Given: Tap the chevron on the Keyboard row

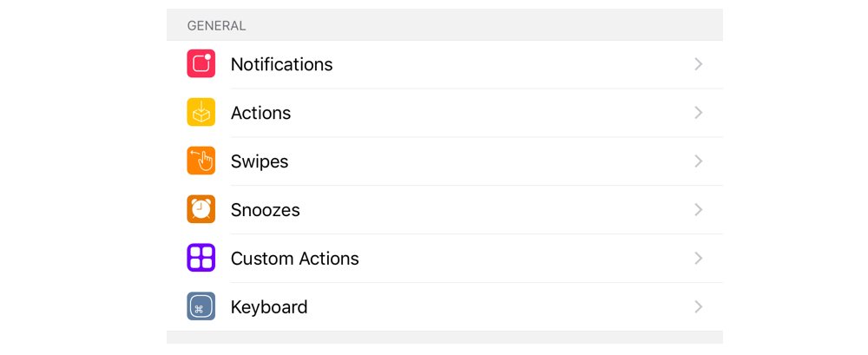Looking at the screenshot, I should click(x=699, y=306).
